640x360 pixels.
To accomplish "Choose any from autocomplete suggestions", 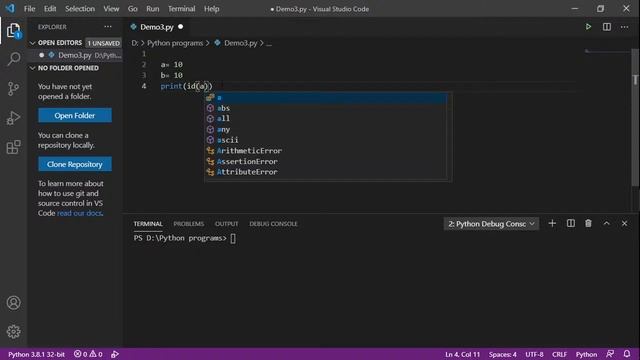I will click(326, 129).
